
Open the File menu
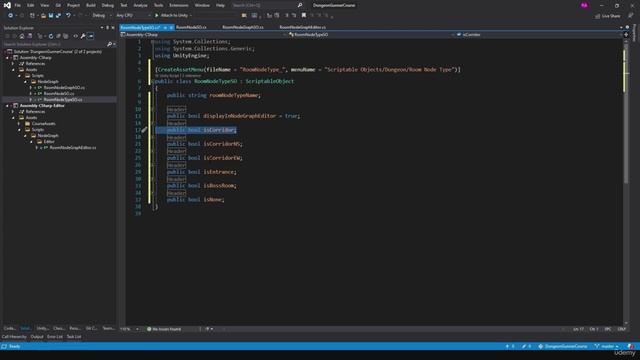point(18,5)
